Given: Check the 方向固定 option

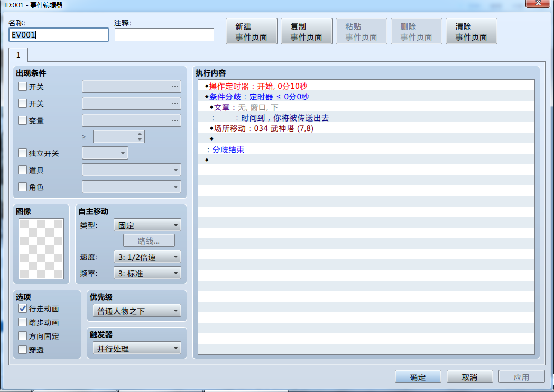Looking at the screenshot, I should point(22,336).
